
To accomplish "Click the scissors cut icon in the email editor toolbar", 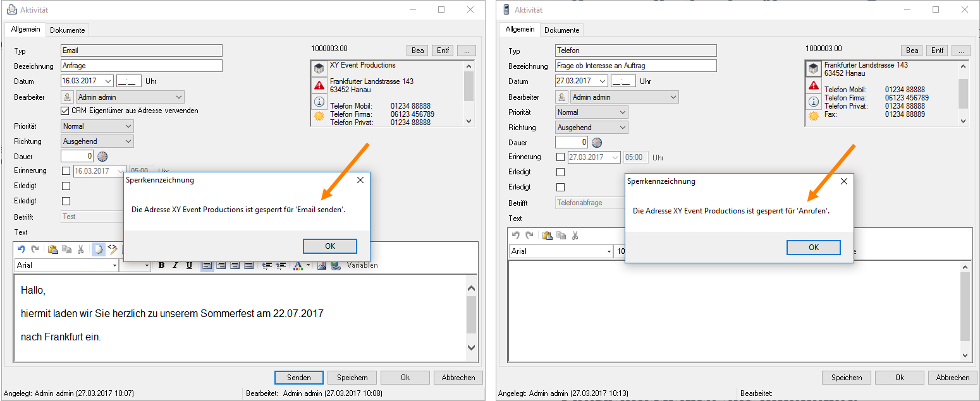I will pyautogui.click(x=80, y=249).
